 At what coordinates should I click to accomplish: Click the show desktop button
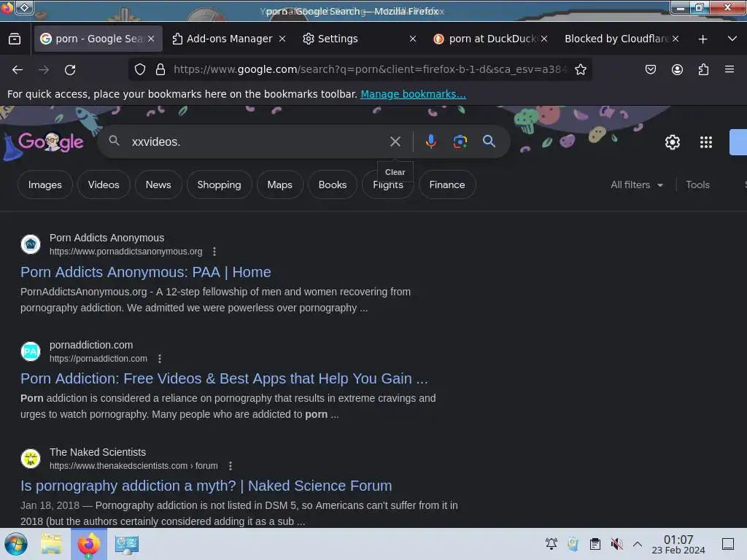coord(728,544)
